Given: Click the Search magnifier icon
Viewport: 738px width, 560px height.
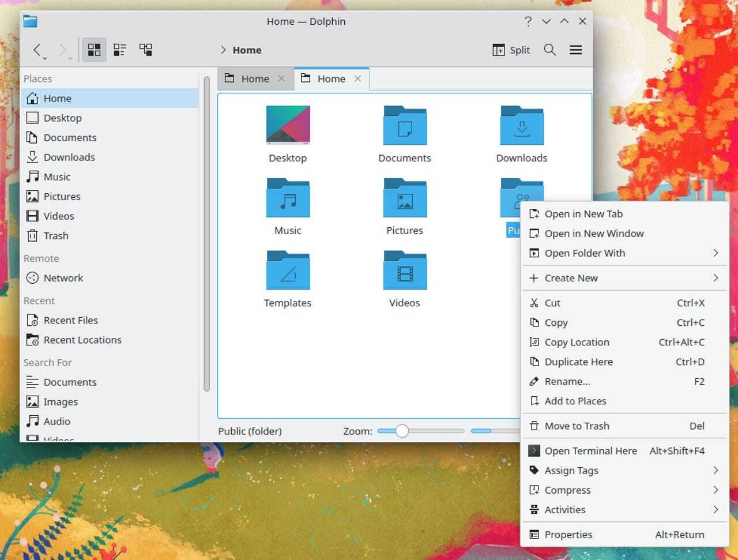Looking at the screenshot, I should 550,50.
